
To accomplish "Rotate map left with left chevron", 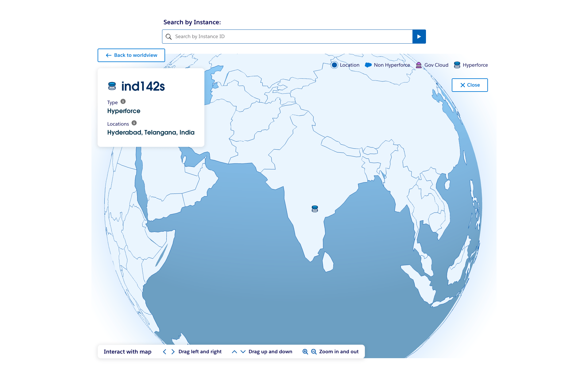I will pos(164,352).
